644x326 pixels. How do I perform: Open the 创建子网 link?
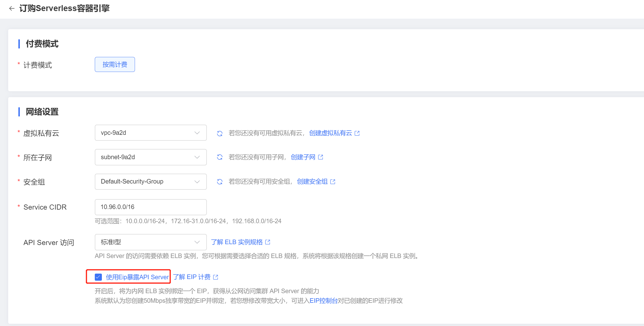tap(303, 157)
